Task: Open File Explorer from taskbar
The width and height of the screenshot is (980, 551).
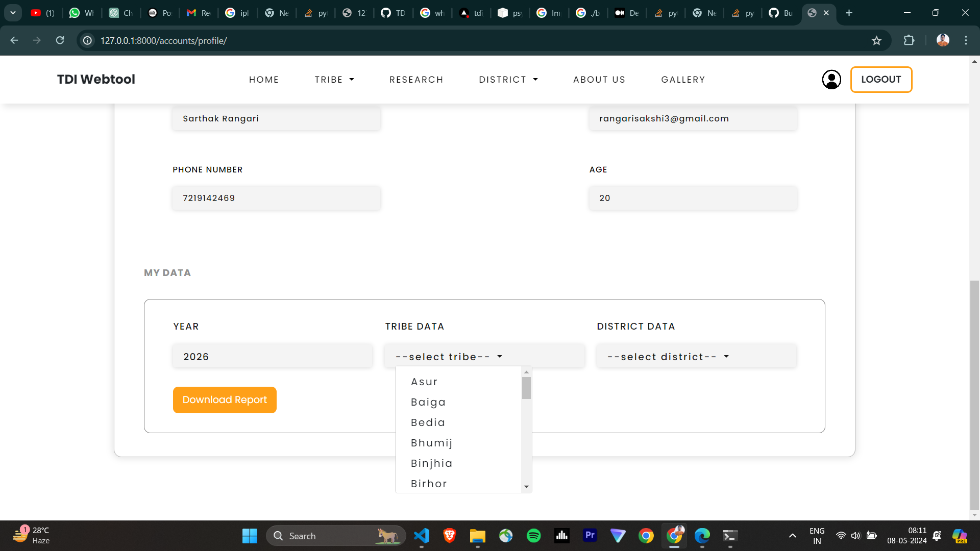Action: point(477,536)
